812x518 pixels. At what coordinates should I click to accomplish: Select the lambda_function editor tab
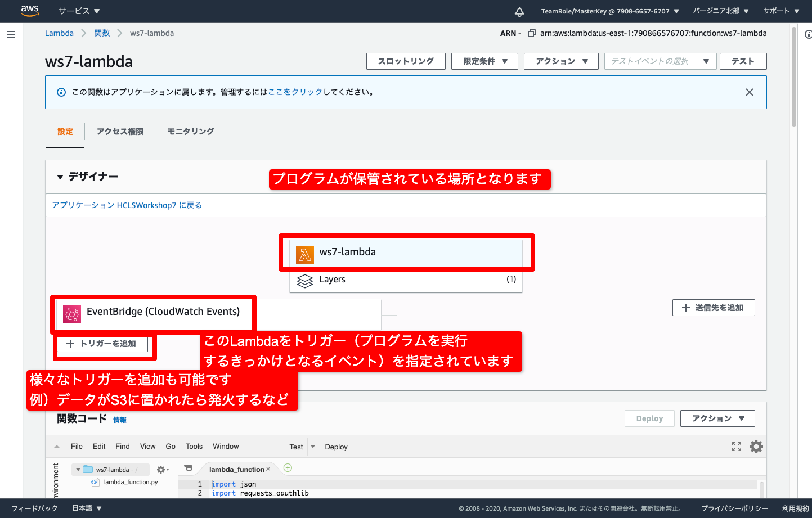click(x=236, y=470)
